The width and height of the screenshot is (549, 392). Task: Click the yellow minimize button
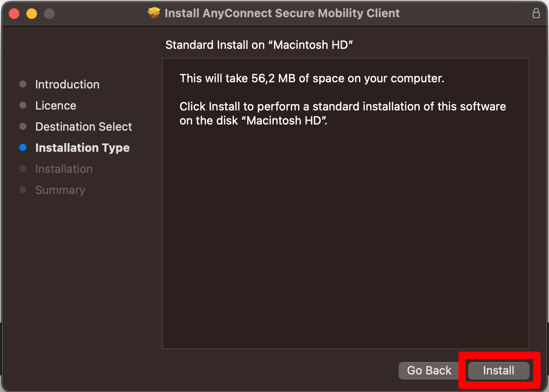coord(31,13)
